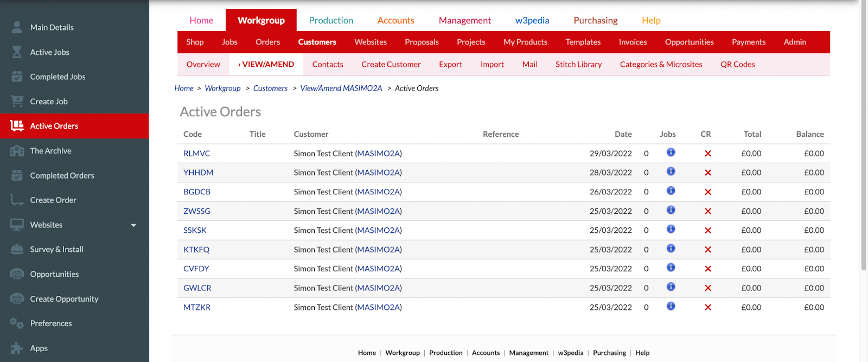The height and width of the screenshot is (362, 868).
Task: Click the Create Order icon in sidebar
Action: pyautogui.click(x=17, y=200)
